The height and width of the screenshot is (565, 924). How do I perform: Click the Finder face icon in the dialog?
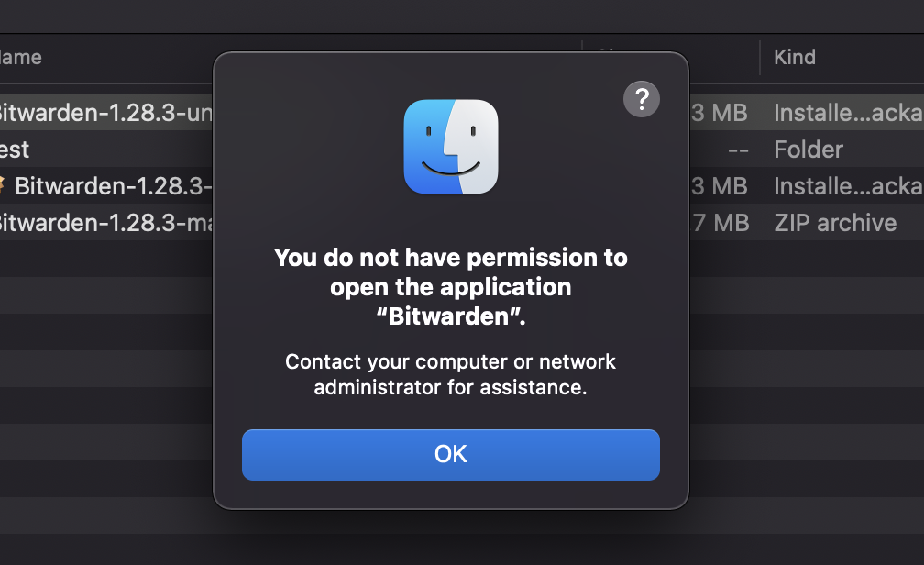[x=450, y=146]
